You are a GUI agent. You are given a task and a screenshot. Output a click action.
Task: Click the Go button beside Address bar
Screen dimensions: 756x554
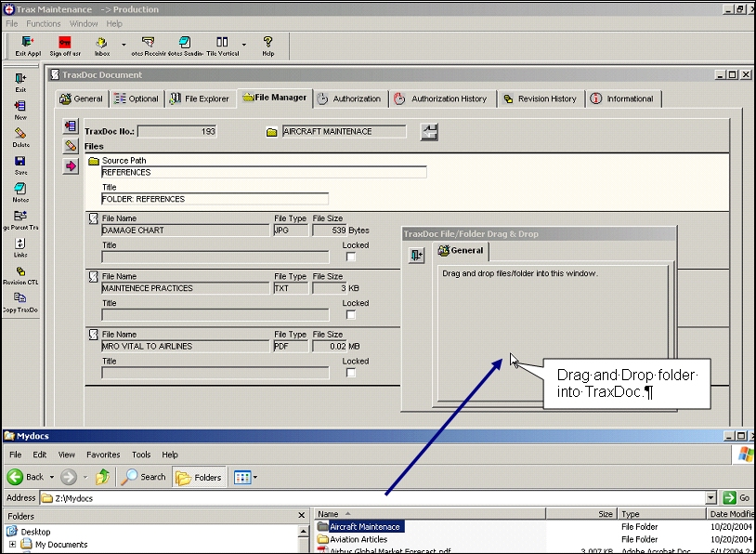[x=737, y=498]
